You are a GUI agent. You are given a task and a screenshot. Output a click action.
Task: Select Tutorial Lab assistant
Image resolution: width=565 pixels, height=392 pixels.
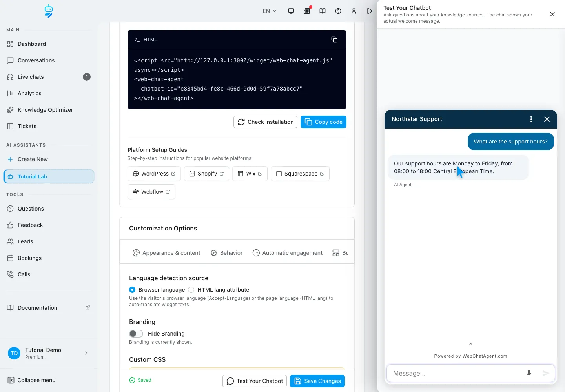[49, 176]
